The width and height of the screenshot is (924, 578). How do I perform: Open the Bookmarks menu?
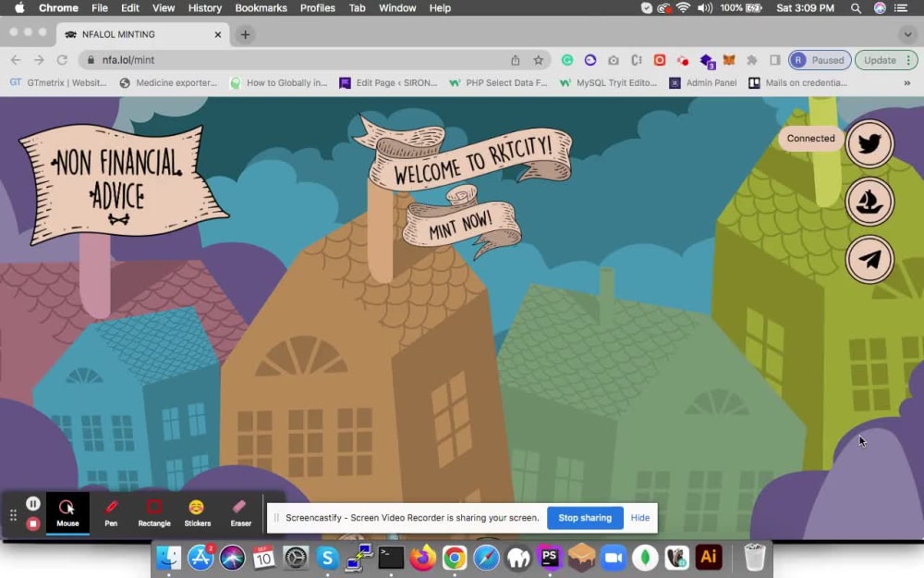point(261,8)
